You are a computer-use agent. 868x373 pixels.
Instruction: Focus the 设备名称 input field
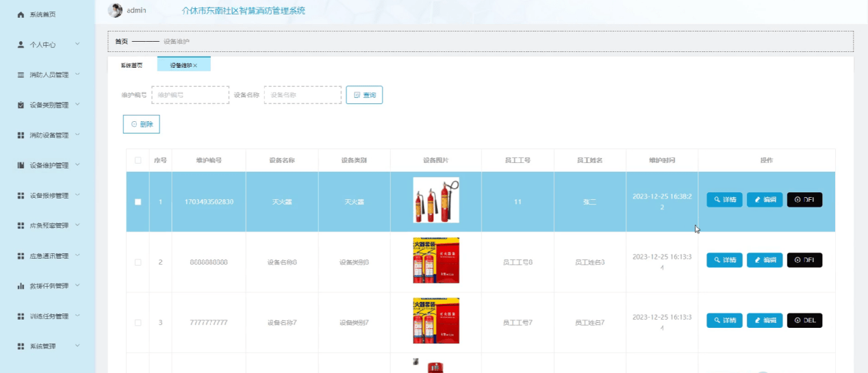pos(303,95)
